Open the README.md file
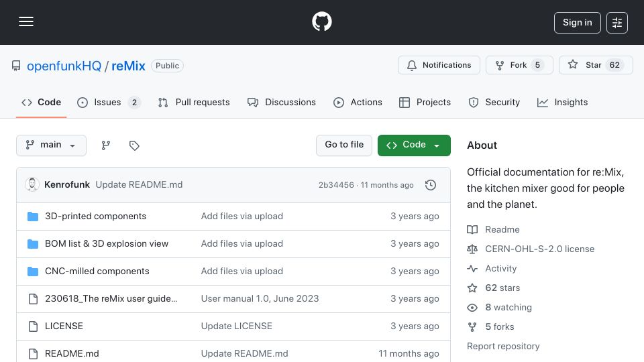This screenshot has height=362, width=644. 72,354
